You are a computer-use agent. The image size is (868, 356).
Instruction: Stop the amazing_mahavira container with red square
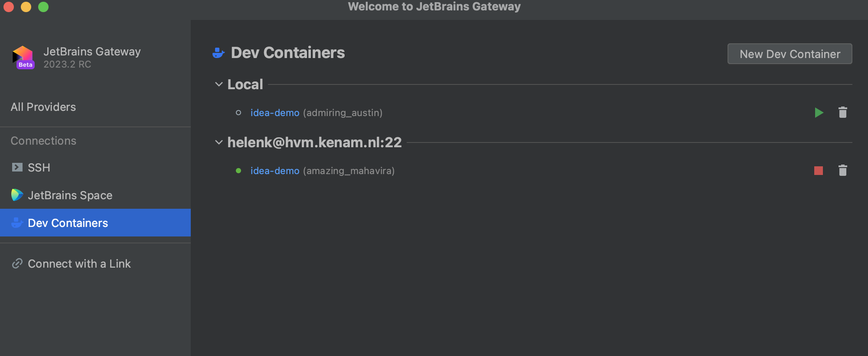coord(819,171)
